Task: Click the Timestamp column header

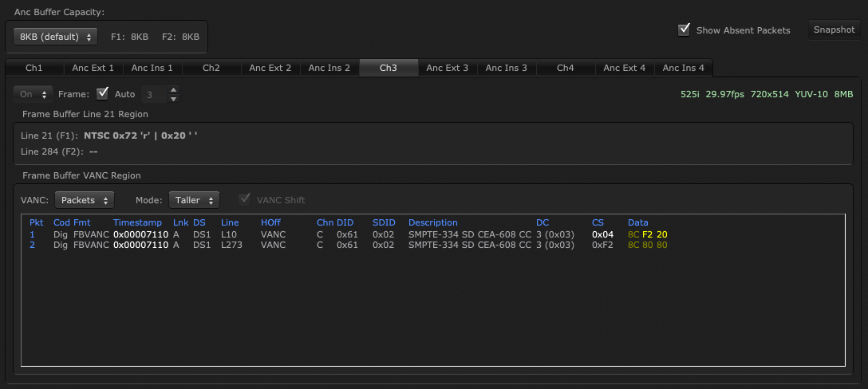Action: (x=137, y=222)
